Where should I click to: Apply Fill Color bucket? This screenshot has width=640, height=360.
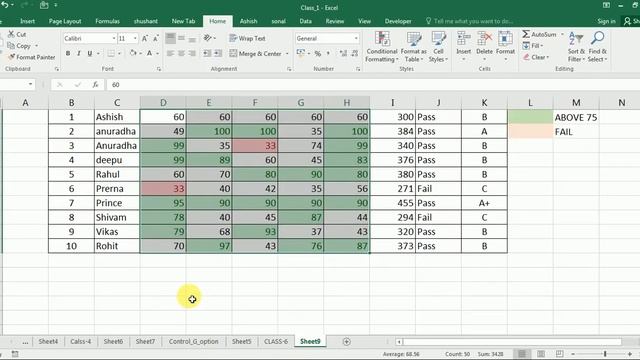[x=133, y=53]
